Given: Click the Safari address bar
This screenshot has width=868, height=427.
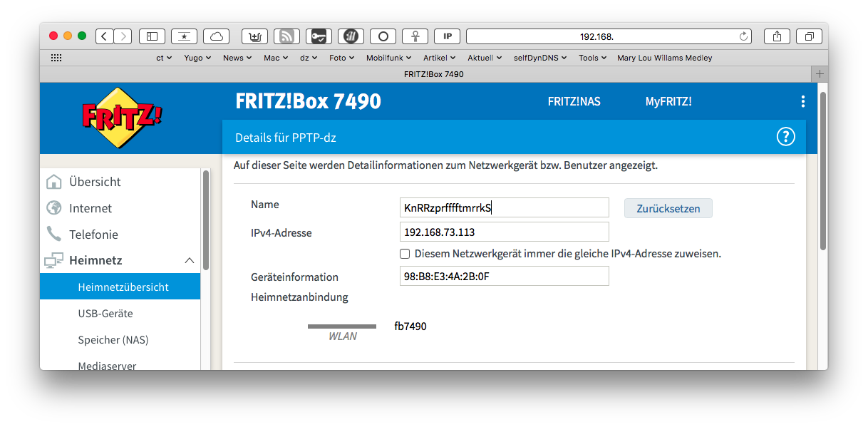Looking at the screenshot, I should (609, 36).
